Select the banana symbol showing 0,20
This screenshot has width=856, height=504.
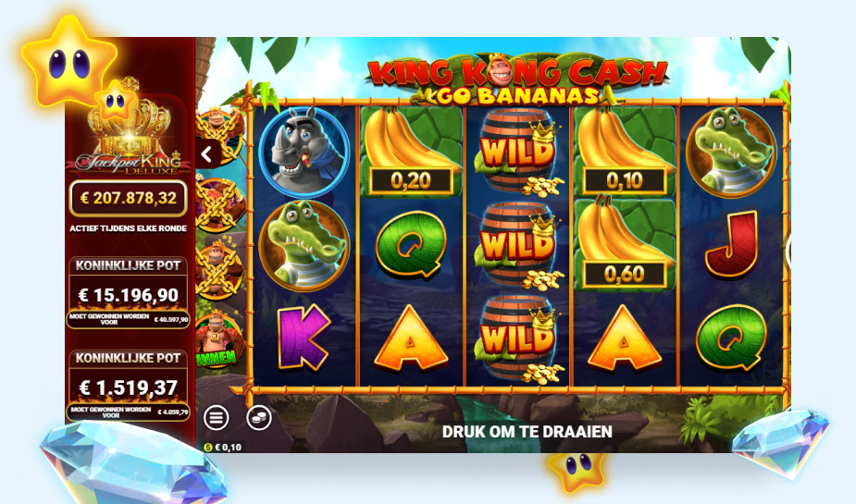tap(411, 152)
